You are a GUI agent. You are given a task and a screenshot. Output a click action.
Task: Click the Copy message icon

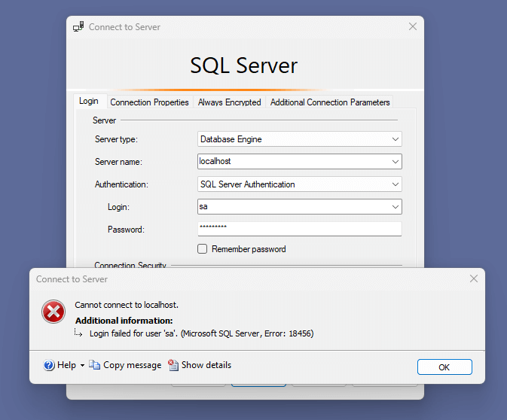click(x=94, y=365)
